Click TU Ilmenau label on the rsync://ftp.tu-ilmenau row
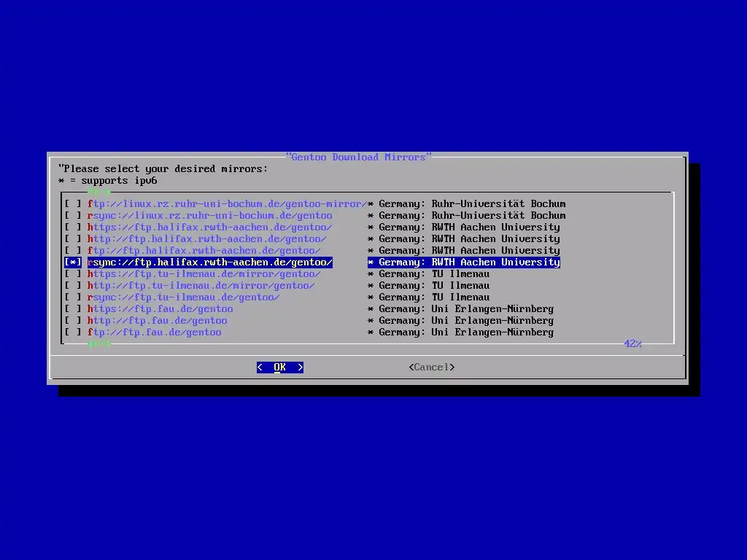This screenshot has height=560, width=747. point(461,297)
